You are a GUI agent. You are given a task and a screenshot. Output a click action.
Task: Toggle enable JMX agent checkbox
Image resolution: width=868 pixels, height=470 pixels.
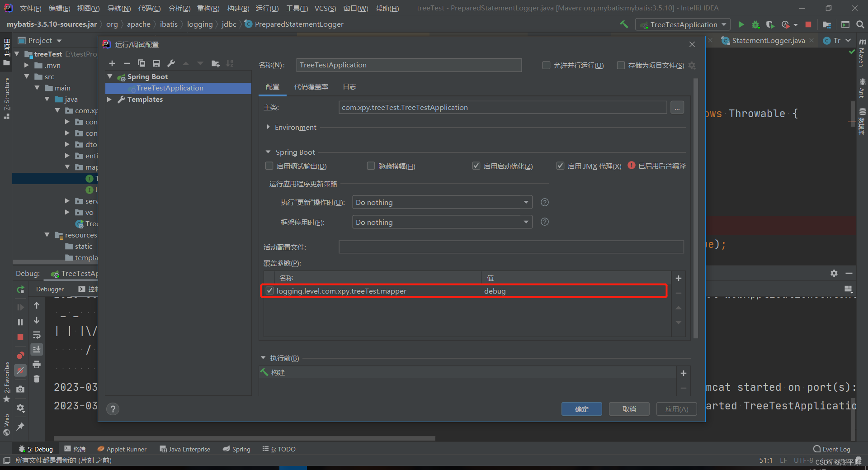point(560,166)
